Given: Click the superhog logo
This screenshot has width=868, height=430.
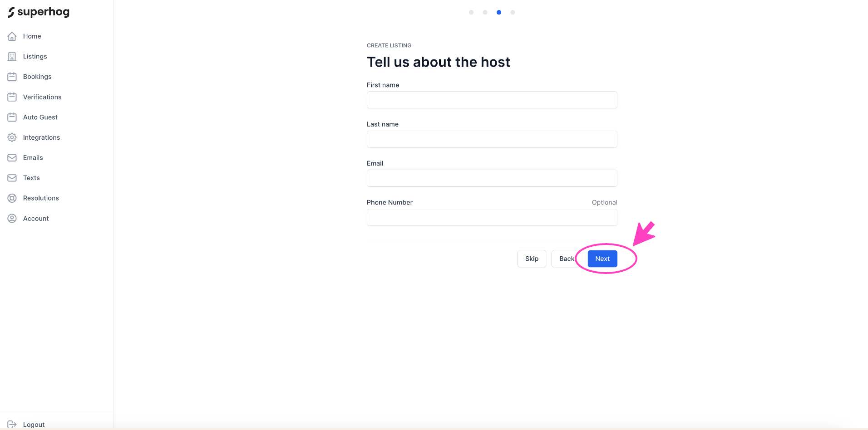Looking at the screenshot, I should 39,12.
